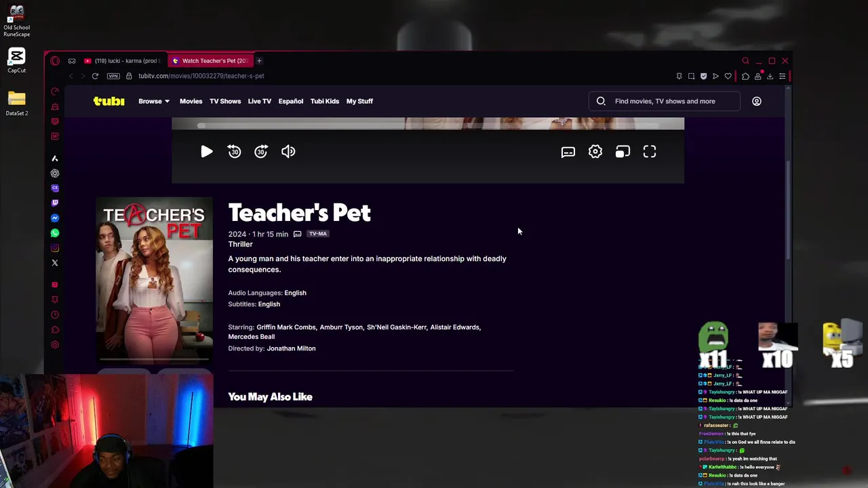This screenshot has height=488, width=868.
Task: Open the extensions puzzle icon
Action: click(745, 76)
